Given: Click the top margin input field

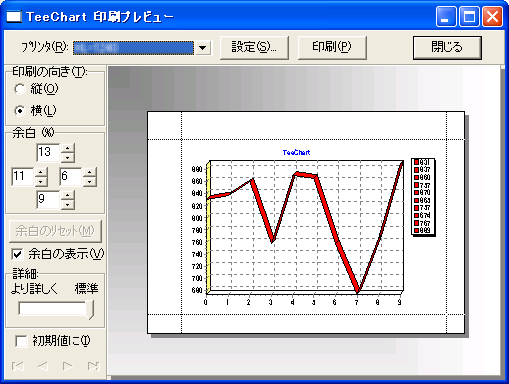Looking at the screenshot, I should (x=49, y=153).
